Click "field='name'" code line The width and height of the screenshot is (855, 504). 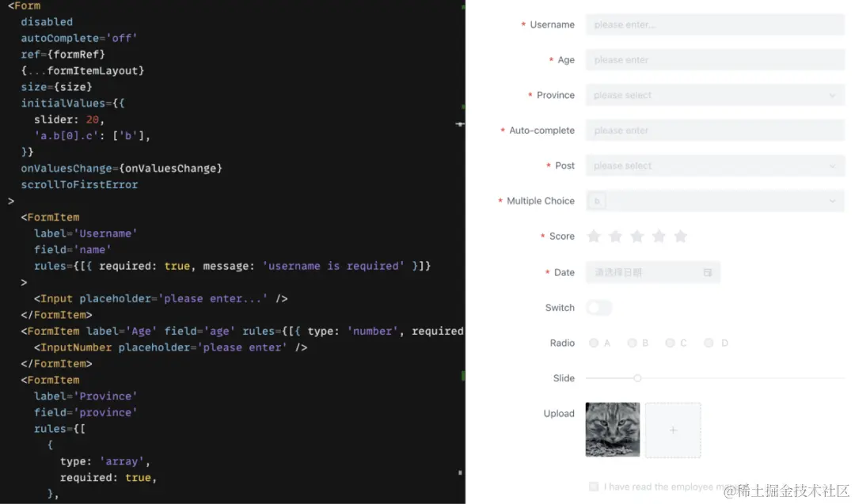click(73, 249)
